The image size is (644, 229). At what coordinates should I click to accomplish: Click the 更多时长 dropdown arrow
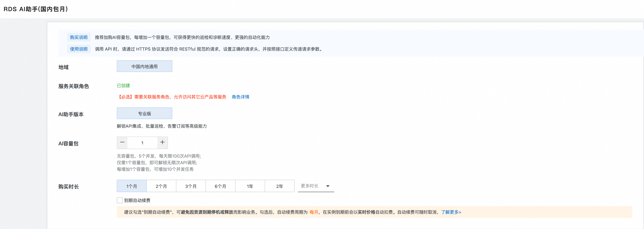(x=328, y=186)
